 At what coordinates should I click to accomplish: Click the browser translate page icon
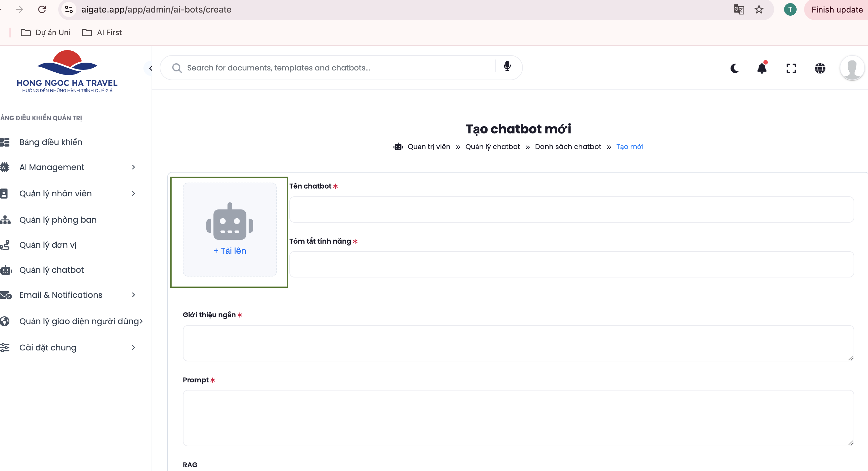pos(738,9)
